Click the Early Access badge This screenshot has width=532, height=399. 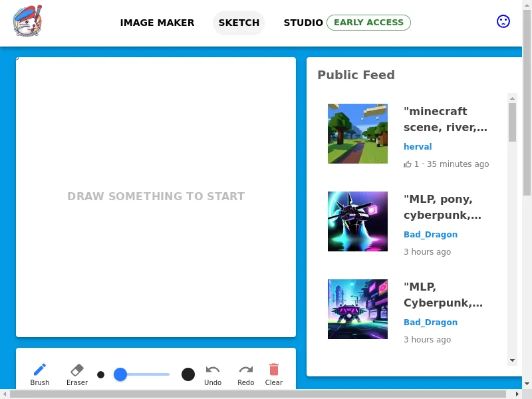368,23
